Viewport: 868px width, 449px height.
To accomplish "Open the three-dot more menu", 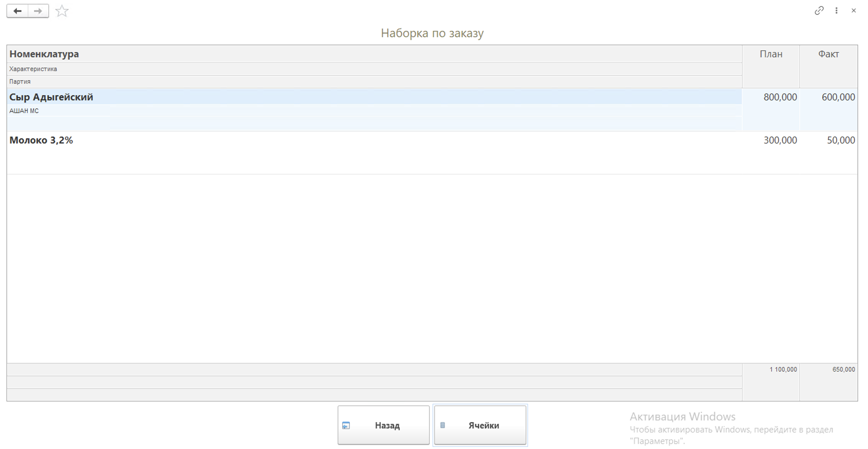I will pyautogui.click(x=836, y=11).
